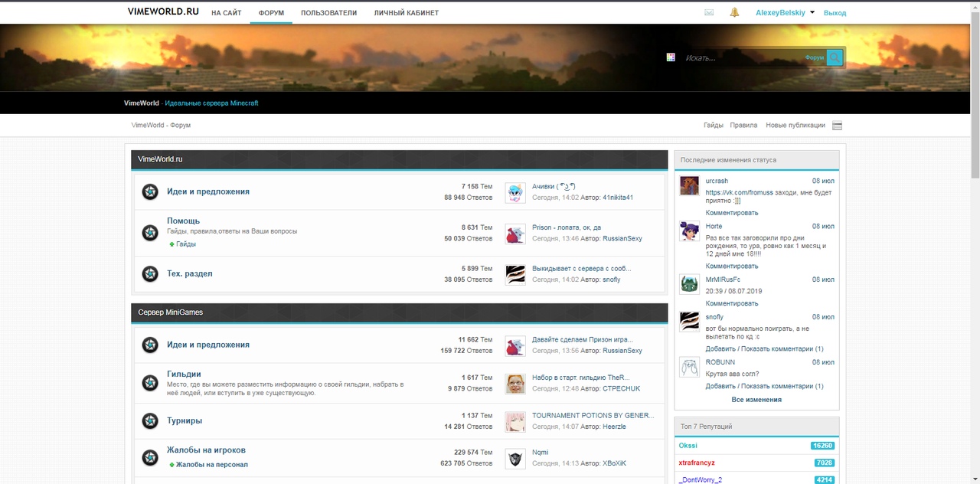Click the VimeWorld.ru category header
The image size is (980, 484).
(x=400, y=159)
